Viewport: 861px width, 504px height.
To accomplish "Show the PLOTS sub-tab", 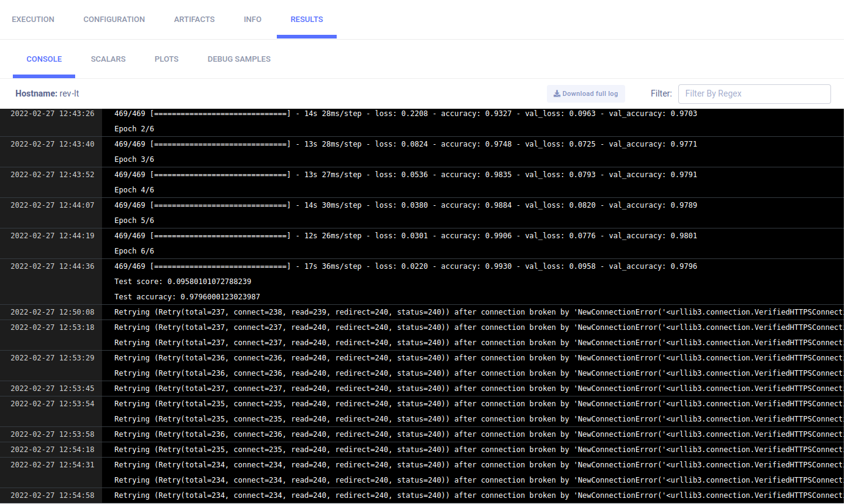I will click(167, 59).
